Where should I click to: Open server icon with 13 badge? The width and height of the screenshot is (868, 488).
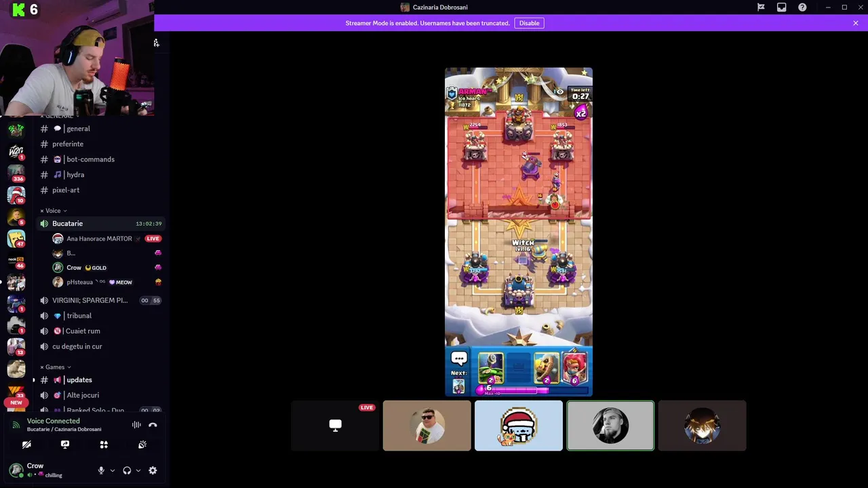tap(16, 347)
